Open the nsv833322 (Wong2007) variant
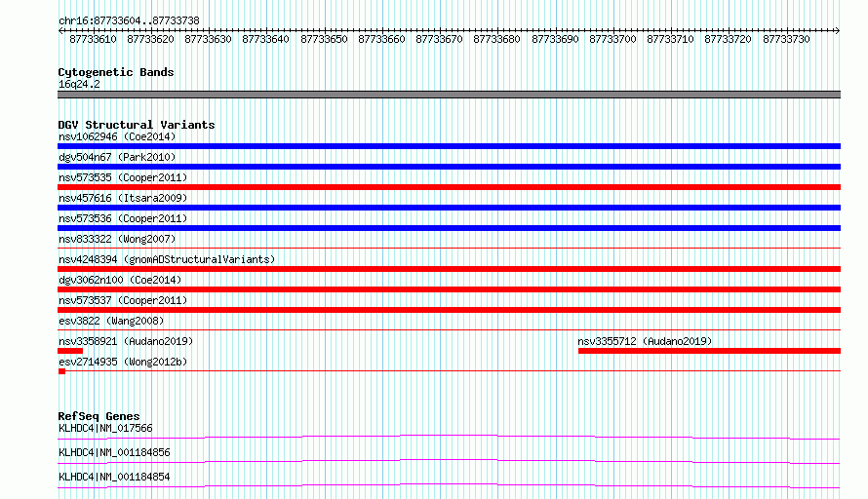 [117, 239]
